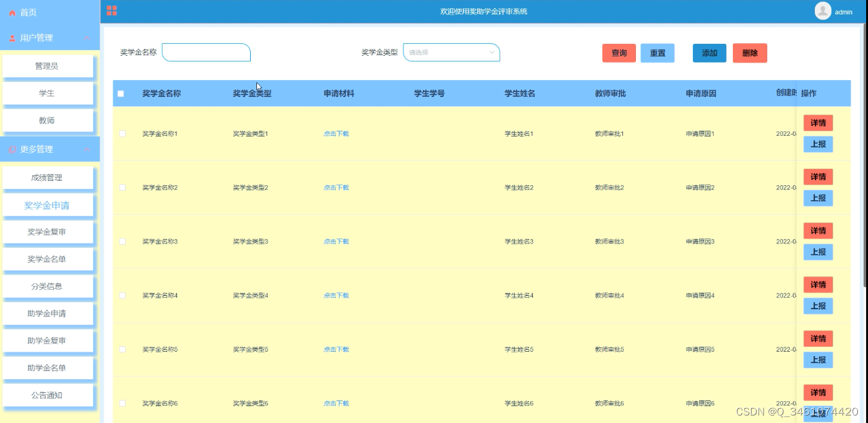Click 上报 for 奖学金名称3 row
868x423 pixels.
[818, 252]
